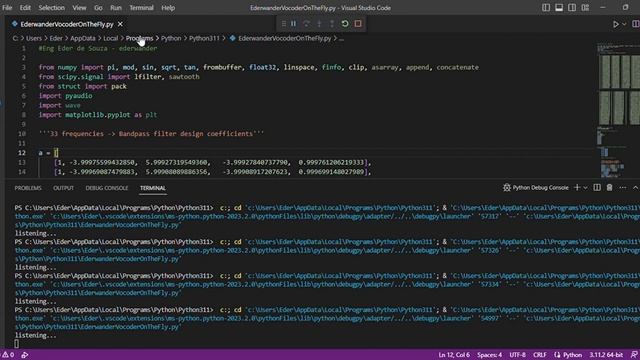This screenshot has width=640, height=360.
Task: Change end of line sequence CRLF
Action: click(540, 355)
